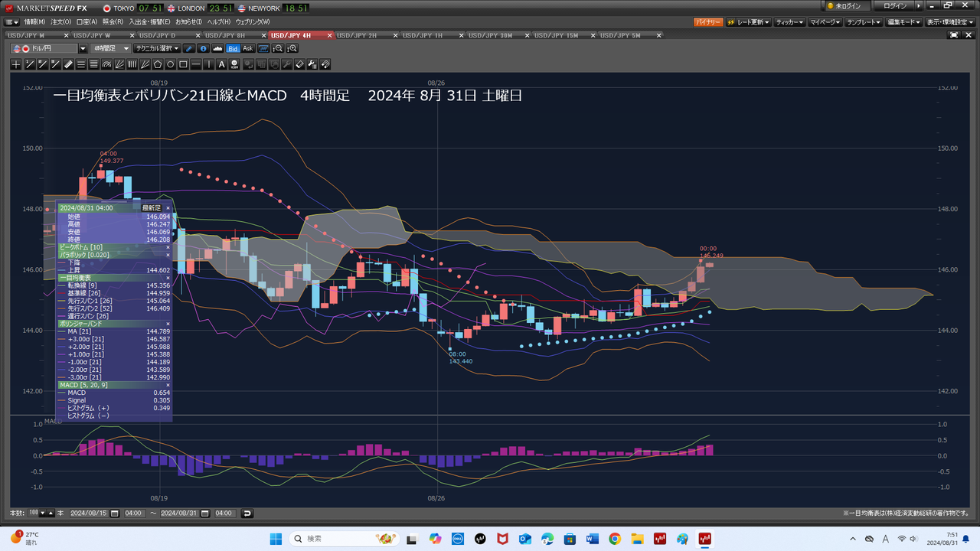Click the blue info icon in toolbar
980x551 pixels.
204,48
